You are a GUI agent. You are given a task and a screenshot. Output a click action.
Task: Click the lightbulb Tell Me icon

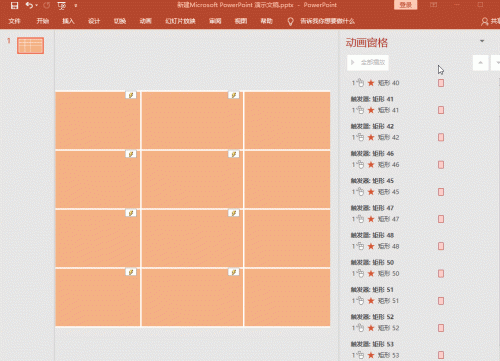[290, 21]
